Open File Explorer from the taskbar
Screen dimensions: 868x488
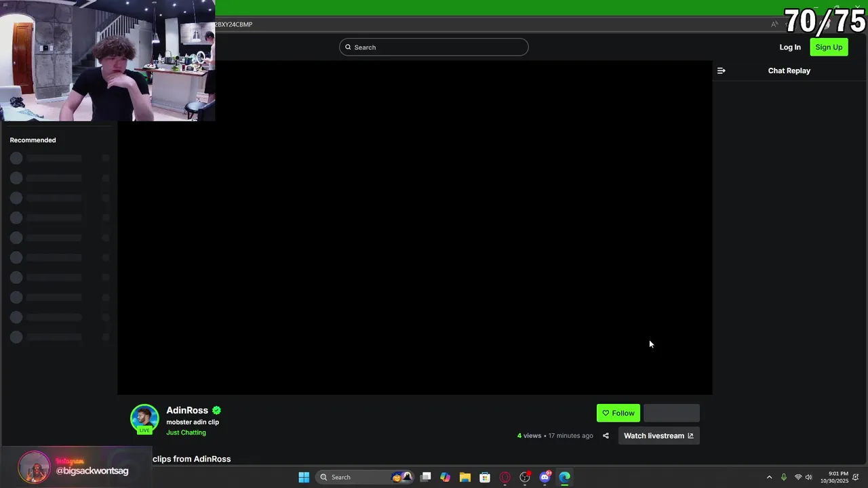465,477
